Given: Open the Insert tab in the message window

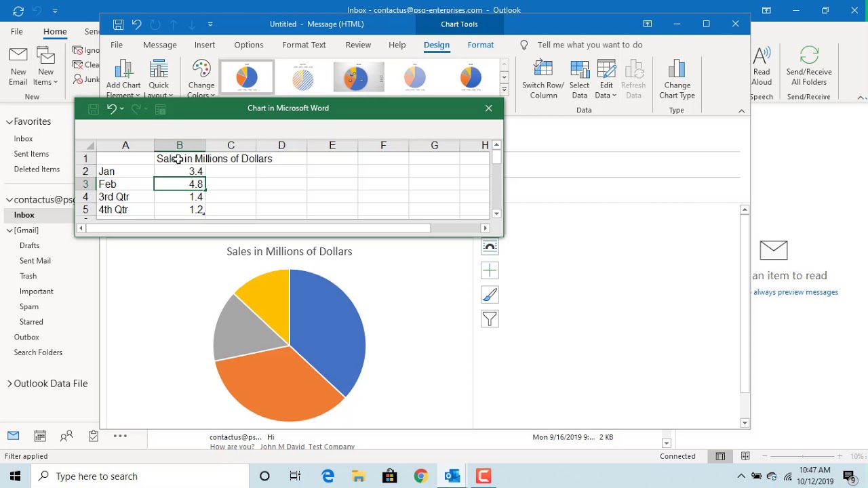Looking at the screenshot, I should 204,45.
